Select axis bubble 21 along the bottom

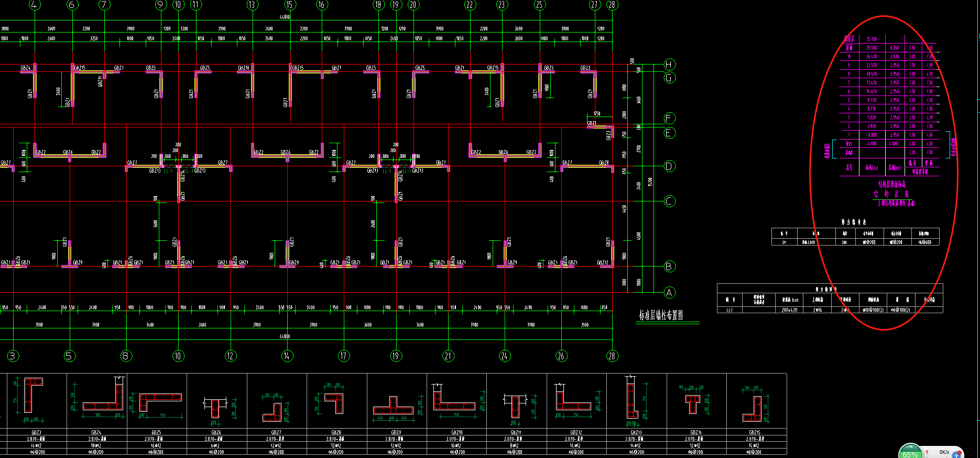point(448,356)
